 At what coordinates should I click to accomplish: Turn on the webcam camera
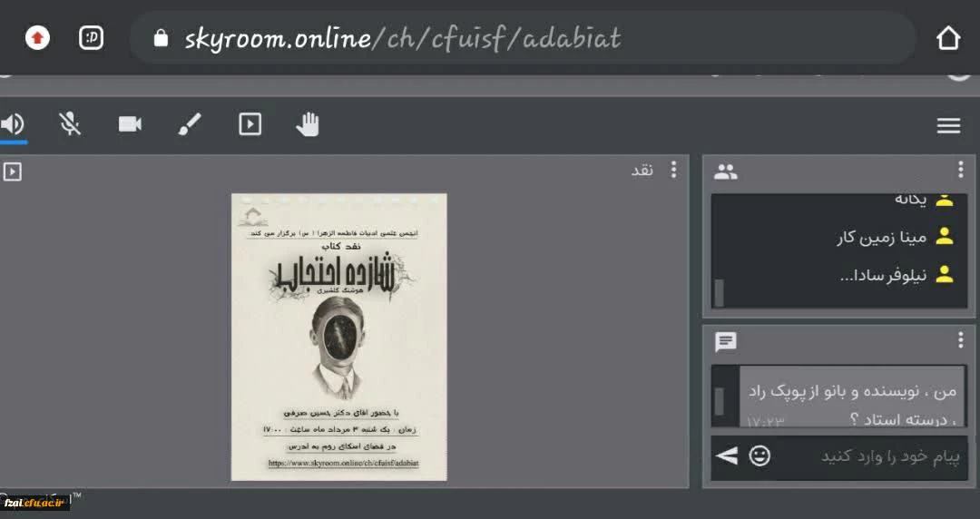click(130, 124)
